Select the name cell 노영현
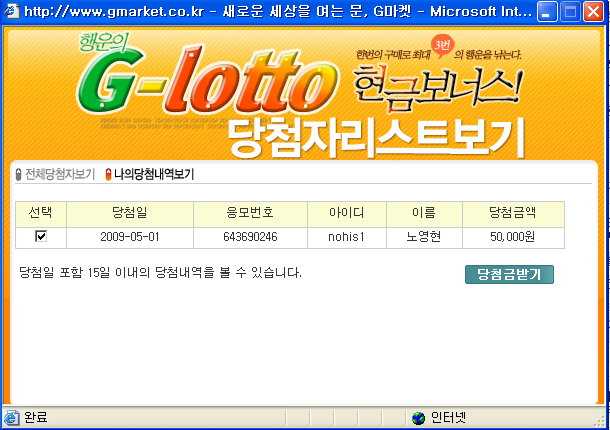 pos(424,237)
